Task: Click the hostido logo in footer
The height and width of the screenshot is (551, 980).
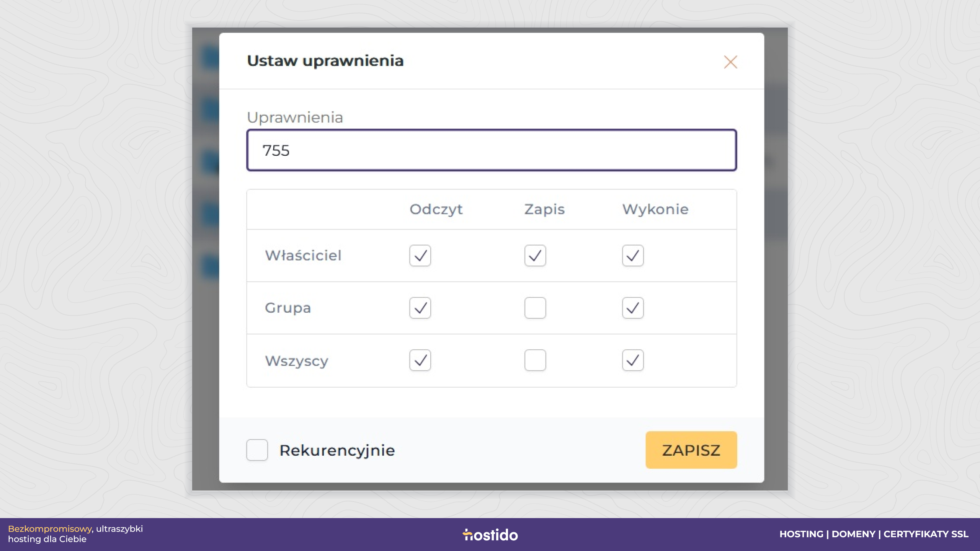Action: [x=490, y=535]
